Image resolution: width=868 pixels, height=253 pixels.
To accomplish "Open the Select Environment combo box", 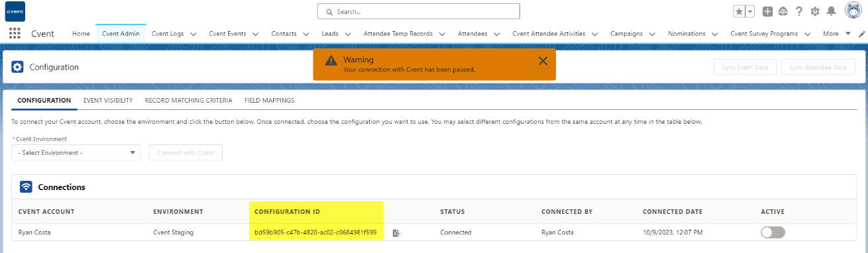I will point(76,152).
